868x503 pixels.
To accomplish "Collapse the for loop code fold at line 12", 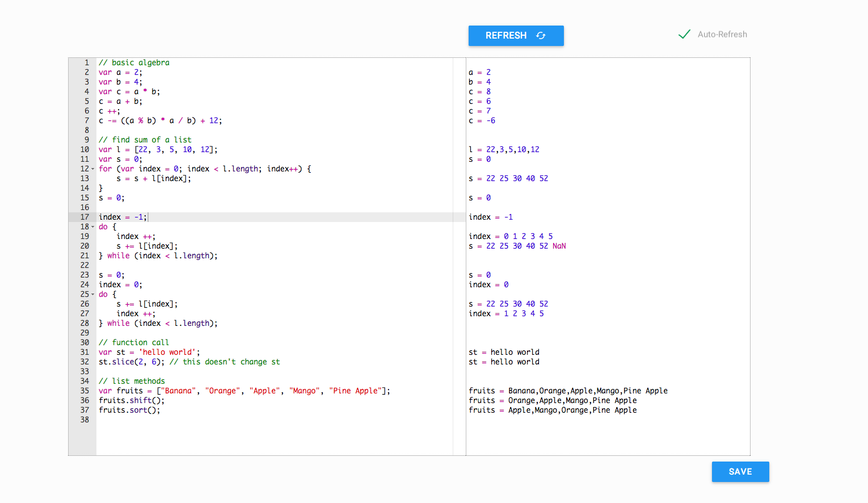I will click(x=92, y=169).
